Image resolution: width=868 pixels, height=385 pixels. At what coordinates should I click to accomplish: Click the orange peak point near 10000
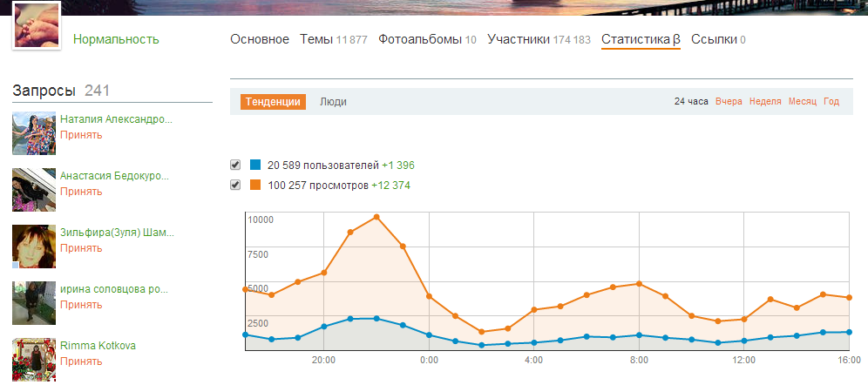coord(376,217)
